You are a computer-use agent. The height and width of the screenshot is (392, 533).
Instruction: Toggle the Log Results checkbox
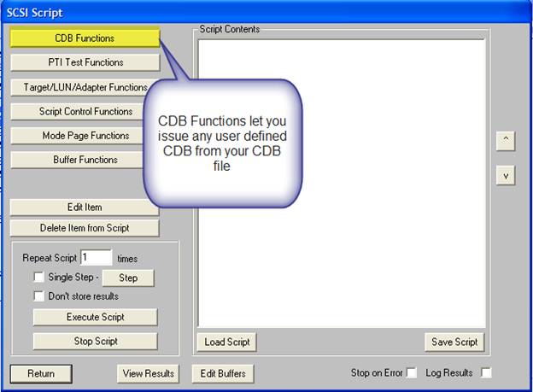[486, 373]
